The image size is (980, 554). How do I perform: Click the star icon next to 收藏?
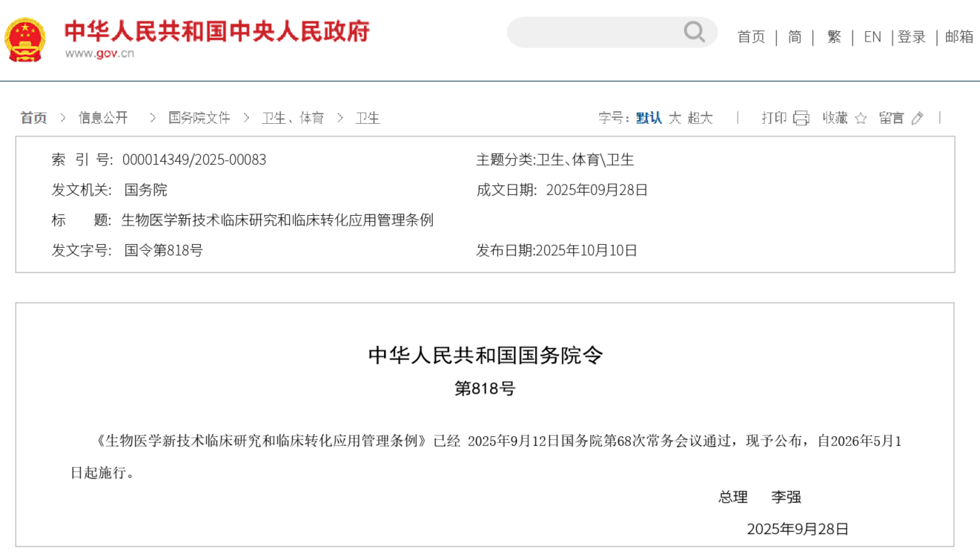[861, 118]
